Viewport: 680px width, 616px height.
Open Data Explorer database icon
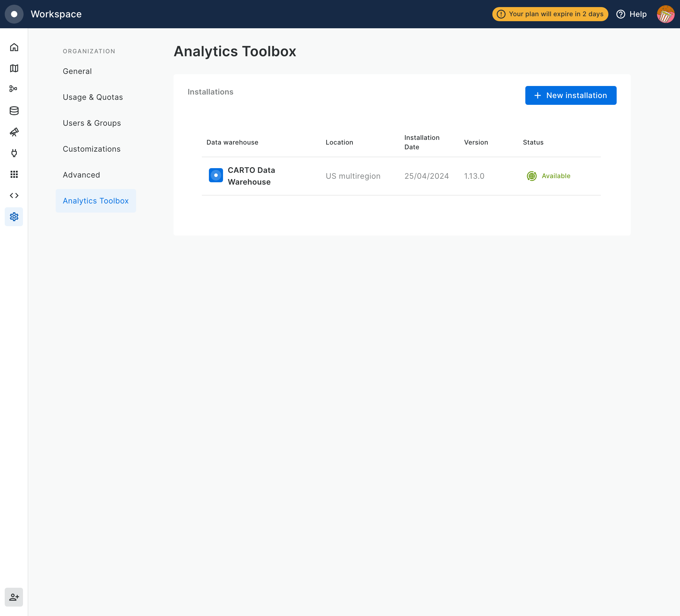pos(14,111)
